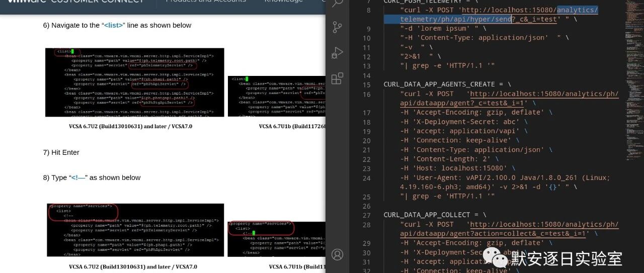Open step 6 VCSA 6.7U2 list screenshot
This screenshot has height=273, width=644.
pos(134,82)
